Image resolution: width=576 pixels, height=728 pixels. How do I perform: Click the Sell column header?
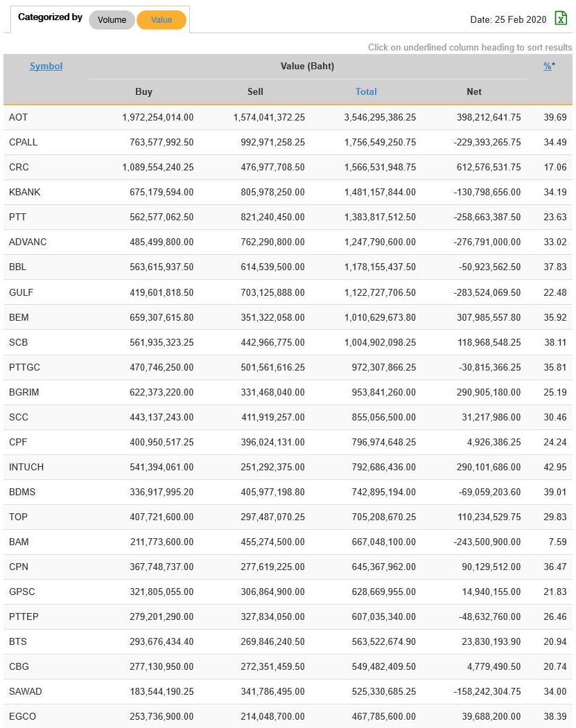tap(255, 91)
